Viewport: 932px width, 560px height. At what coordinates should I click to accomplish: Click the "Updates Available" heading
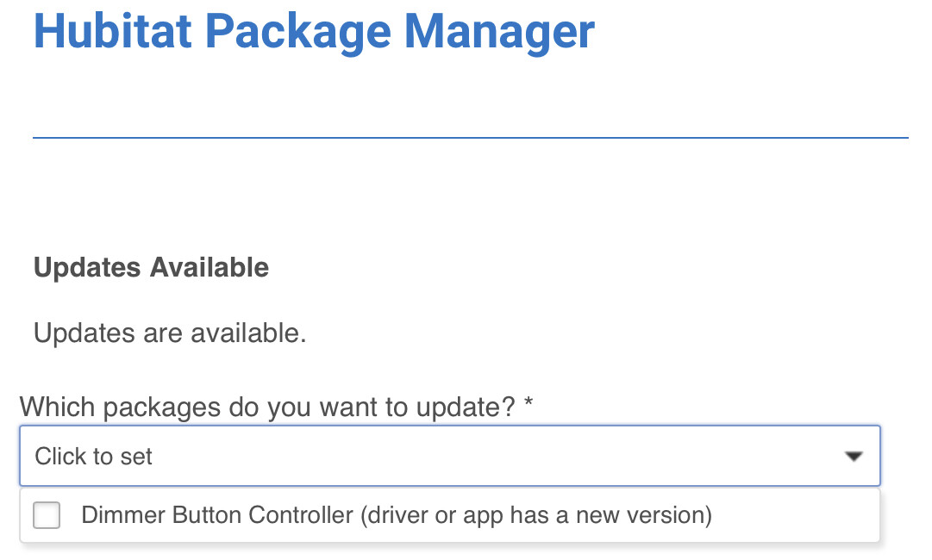coord(151,267)
